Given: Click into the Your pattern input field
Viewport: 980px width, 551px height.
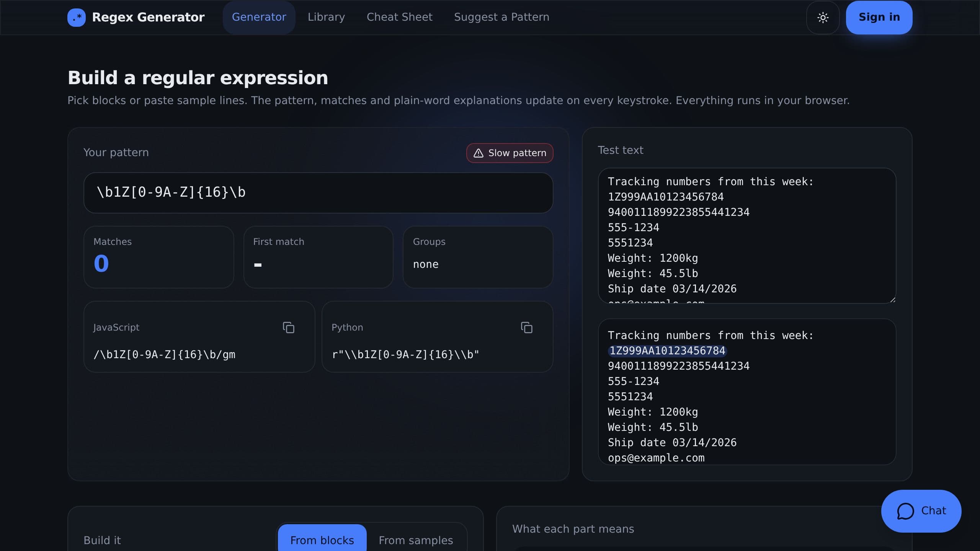Looking at the screenshot, I should coord(318,192).
